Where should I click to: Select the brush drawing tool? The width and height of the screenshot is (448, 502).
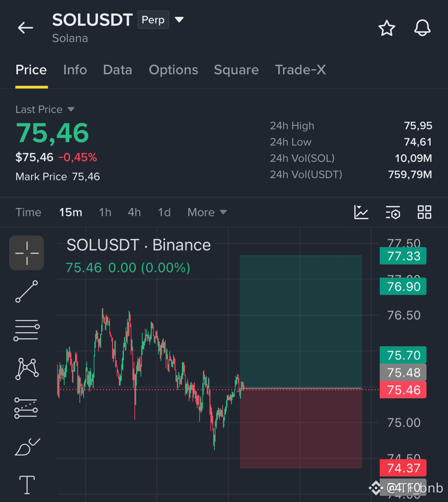[27, 447]
